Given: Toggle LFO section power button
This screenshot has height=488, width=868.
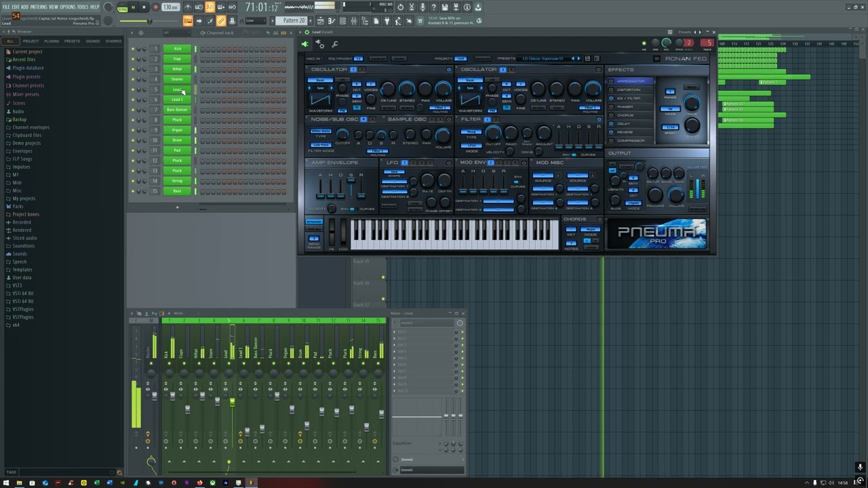Looking at the screenshot, I should click(449, 163).
